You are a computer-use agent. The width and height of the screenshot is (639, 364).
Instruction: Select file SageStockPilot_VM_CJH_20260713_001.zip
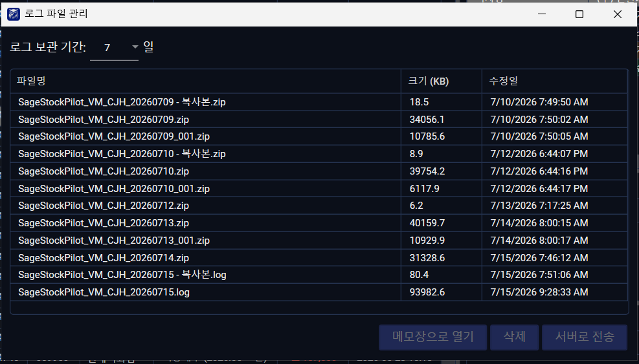(x=114, y=241)
